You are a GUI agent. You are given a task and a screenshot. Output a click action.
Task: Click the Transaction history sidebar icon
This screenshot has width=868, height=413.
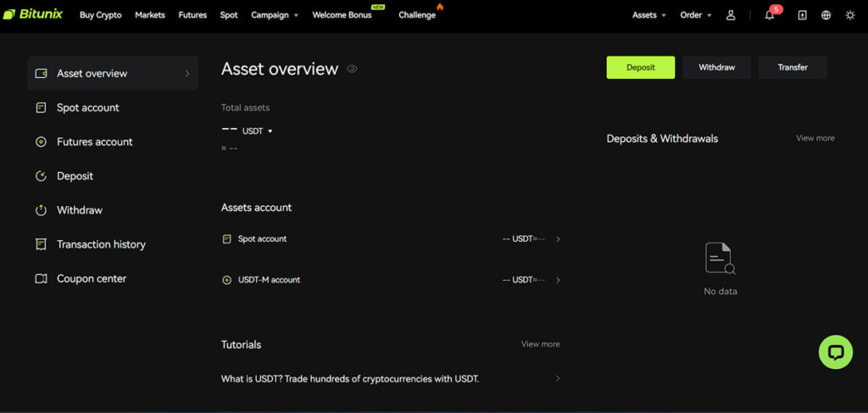(41, 244)
